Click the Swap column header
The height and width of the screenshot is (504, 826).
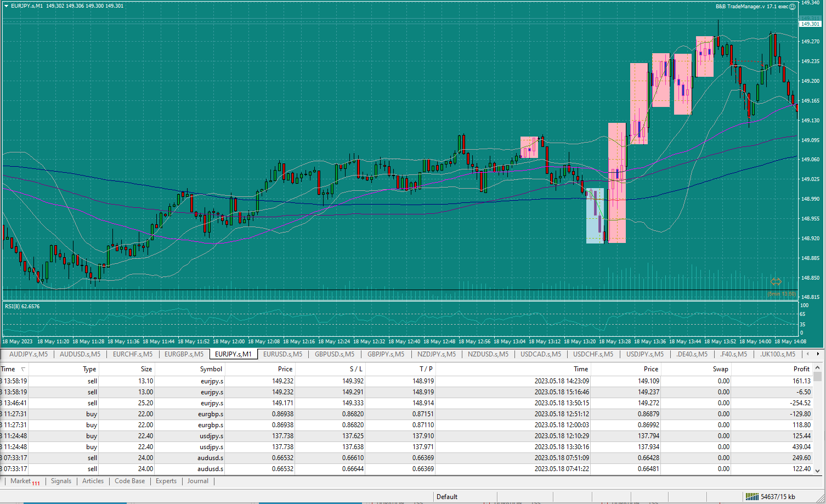click(720, 369)
